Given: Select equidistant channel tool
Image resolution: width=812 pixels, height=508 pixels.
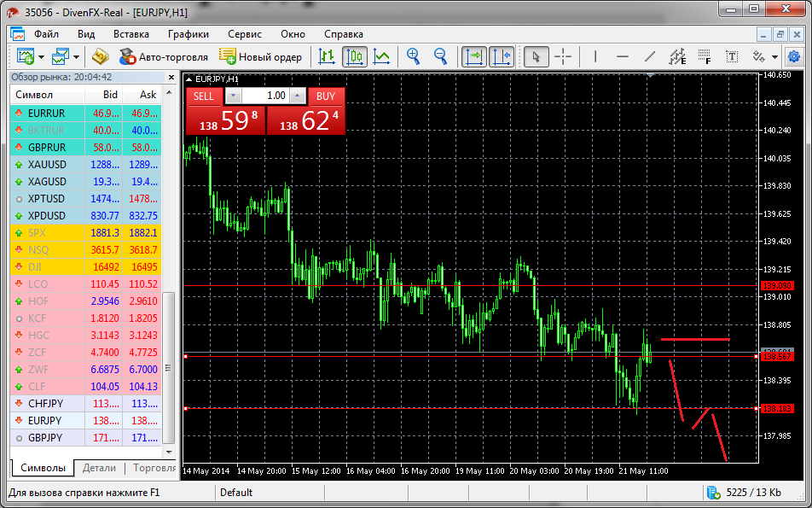Looking at the screenshot, I should click(677, 56).
